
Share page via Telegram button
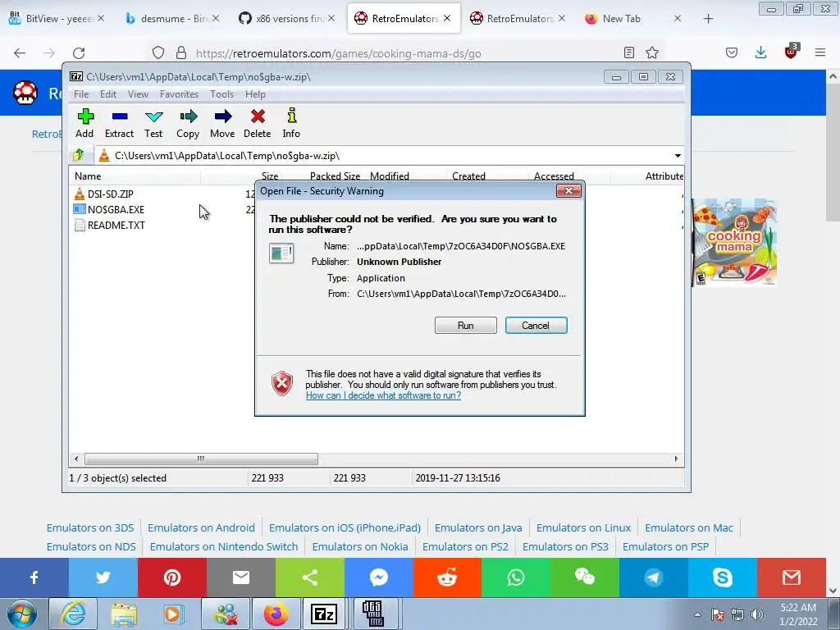[654, 577]
